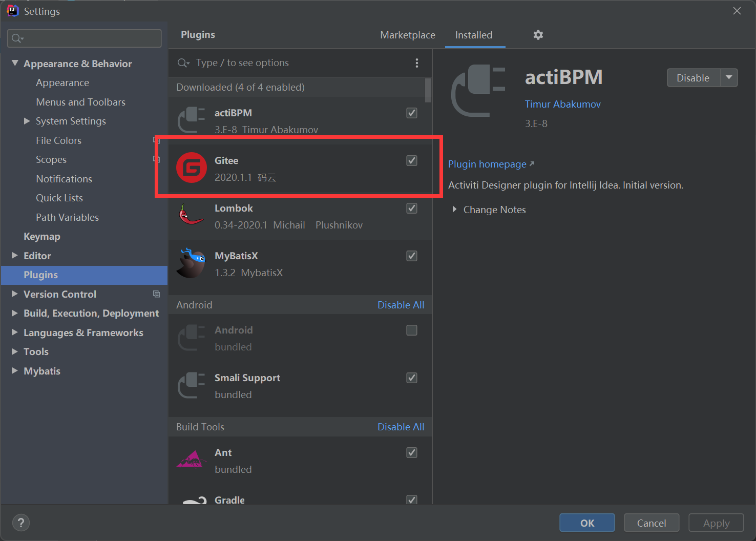Click the IntelliJ logo in title bar
Viewport: 756px width, 541px height.
coord(12,11)
